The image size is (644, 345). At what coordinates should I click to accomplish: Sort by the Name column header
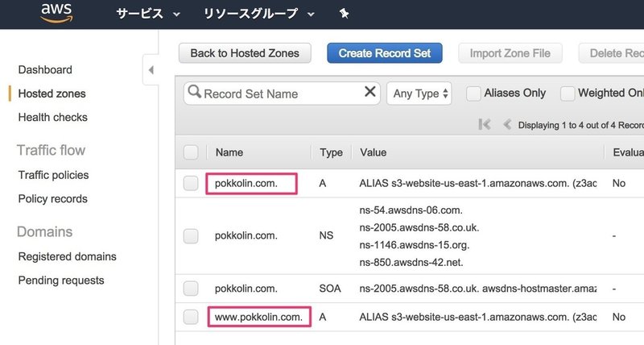(229, 152)
